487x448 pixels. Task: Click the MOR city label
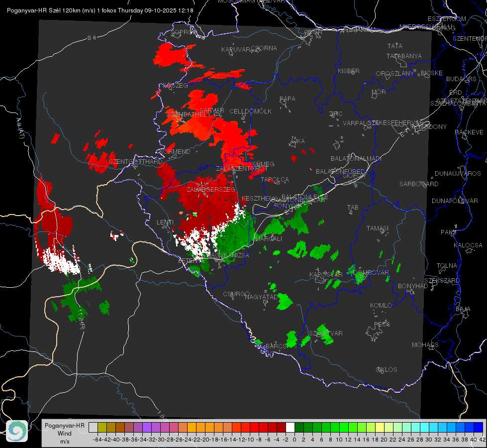(x=379, y=92)
